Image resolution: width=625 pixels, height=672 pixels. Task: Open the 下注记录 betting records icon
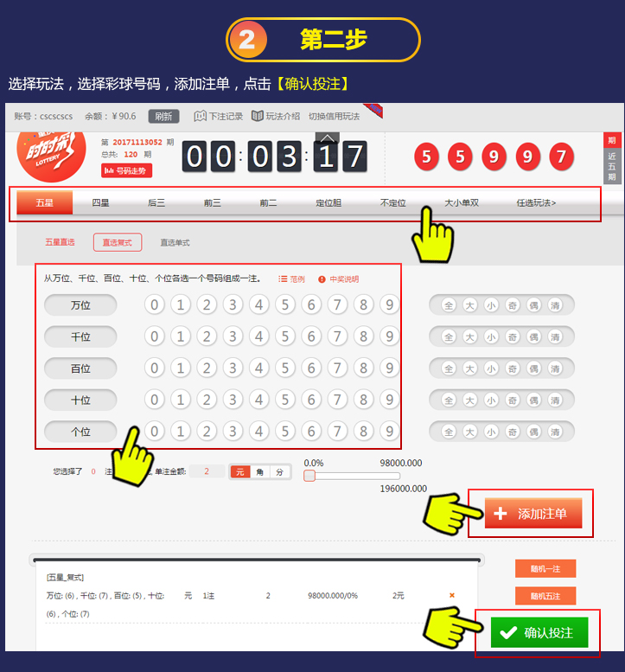click(x=200, y=116)
